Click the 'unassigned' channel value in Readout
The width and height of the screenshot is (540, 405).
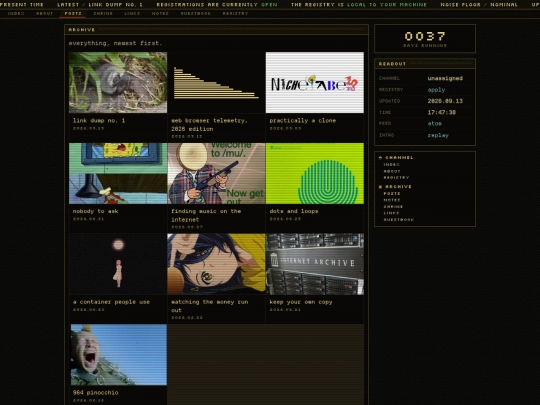pos(445,79)
